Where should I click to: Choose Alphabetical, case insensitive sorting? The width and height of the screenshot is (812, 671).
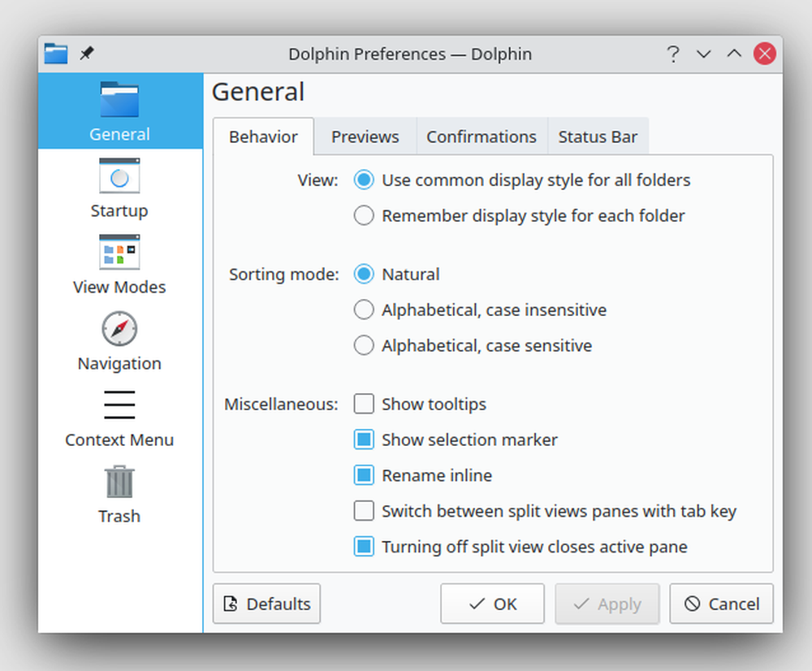480,310
